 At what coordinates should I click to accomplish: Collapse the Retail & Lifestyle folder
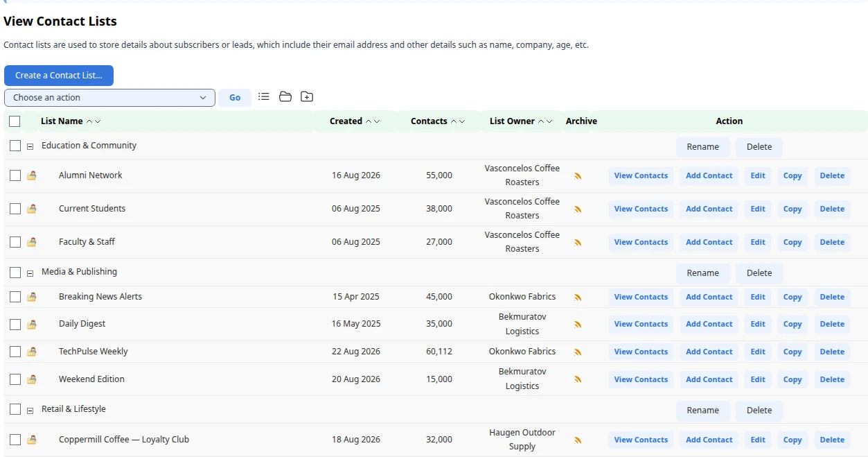pos(30,411)
